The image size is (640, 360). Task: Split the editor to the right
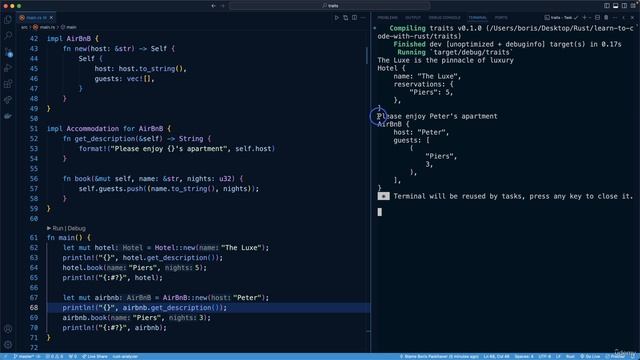[x=354, y=18]
